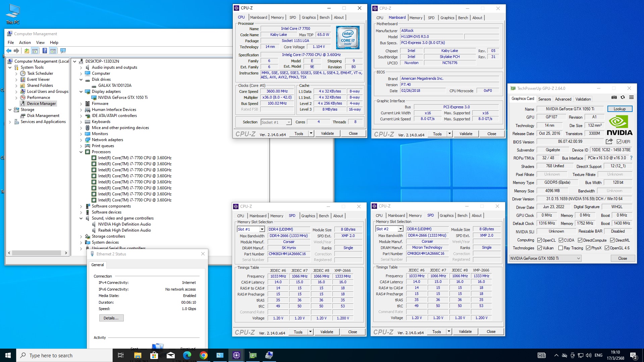Open Mail app from the taskbar
This screenshot has height=362, width=644.
click(170, 355)
